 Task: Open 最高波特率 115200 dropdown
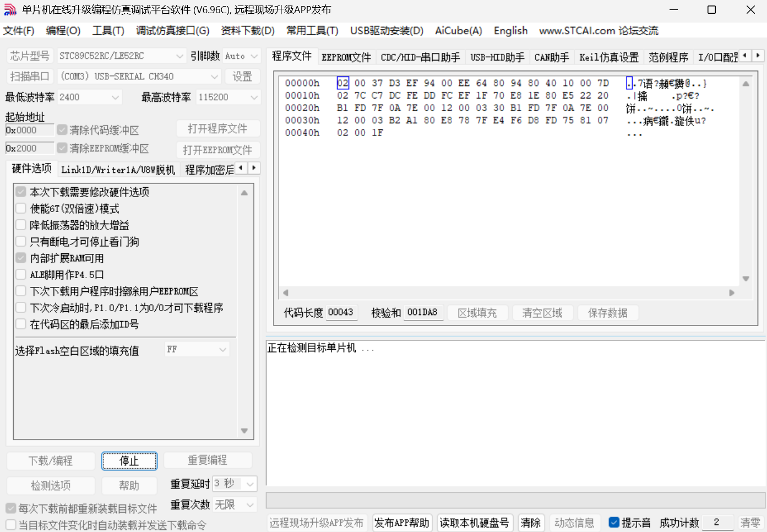coord(228,97)
